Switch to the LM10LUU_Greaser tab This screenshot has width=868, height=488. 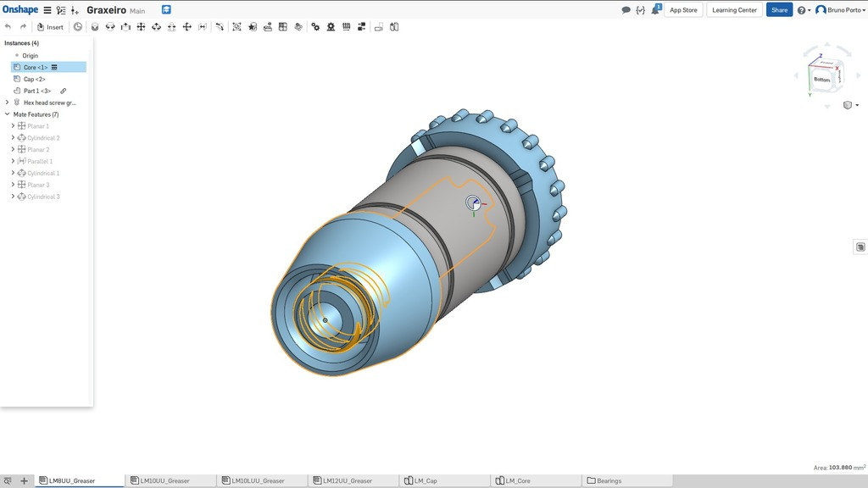tap(263, 481)
